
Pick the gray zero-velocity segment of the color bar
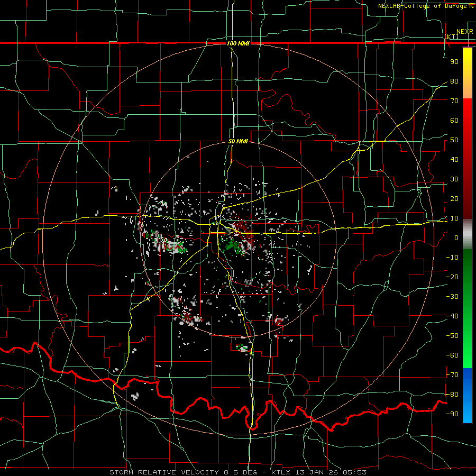467,234
